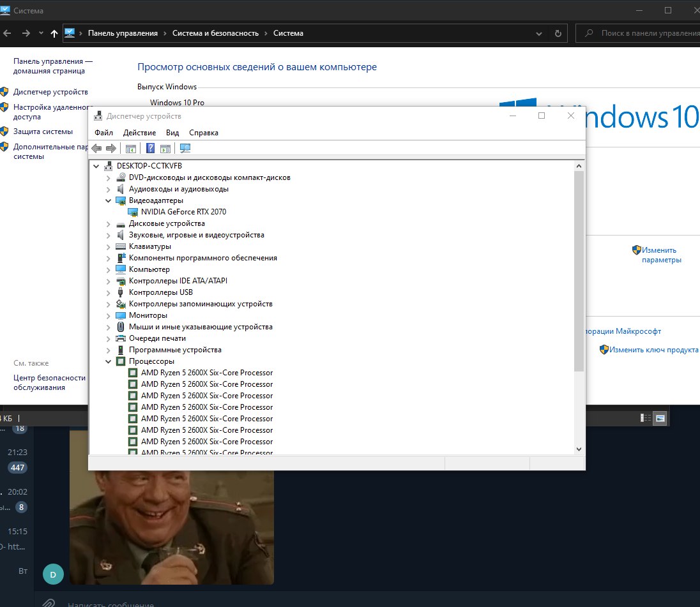The width and height of the screenshot is (700, 607).
Task: Open Центр безопасности и обслуживания link
Action: [49, 383]
